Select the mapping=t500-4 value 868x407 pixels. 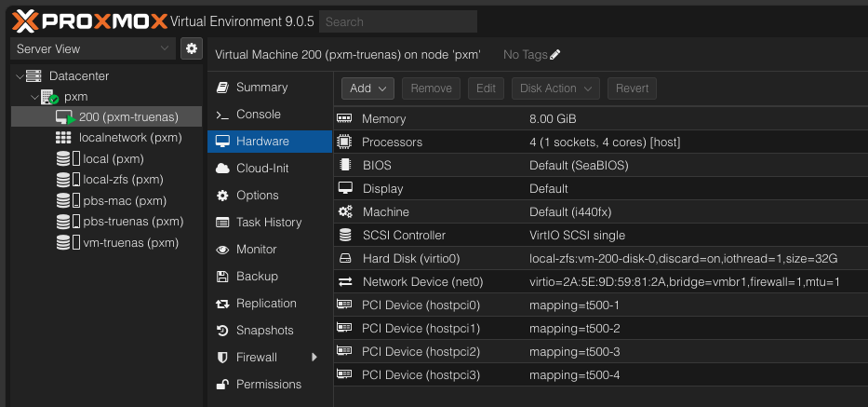pyautogui.click(x=575, y=374)
